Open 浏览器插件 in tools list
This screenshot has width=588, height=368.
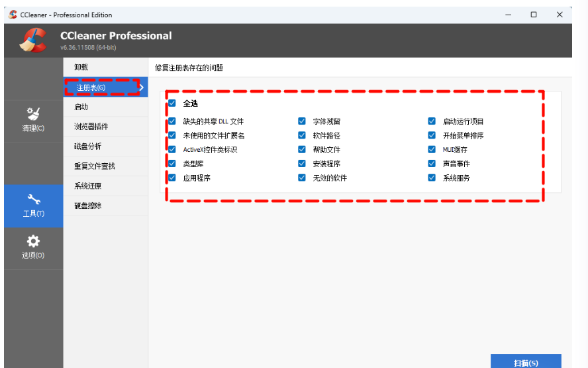click(106, 127)
